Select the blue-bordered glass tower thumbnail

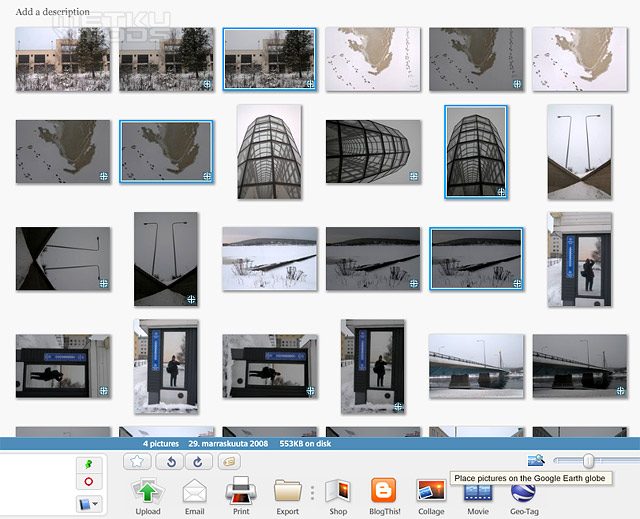coord(476,152)
